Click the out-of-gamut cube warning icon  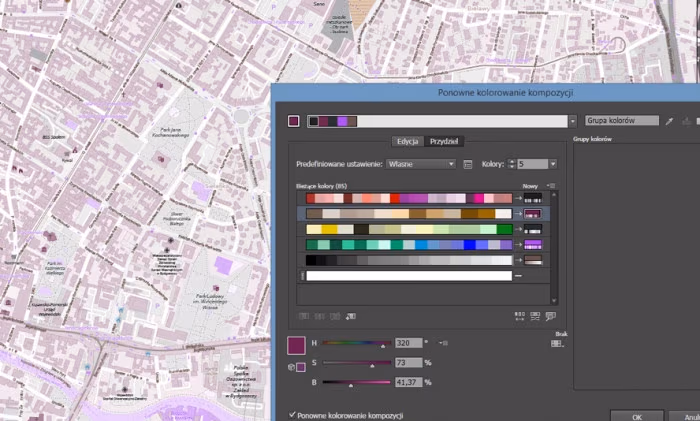291,367
